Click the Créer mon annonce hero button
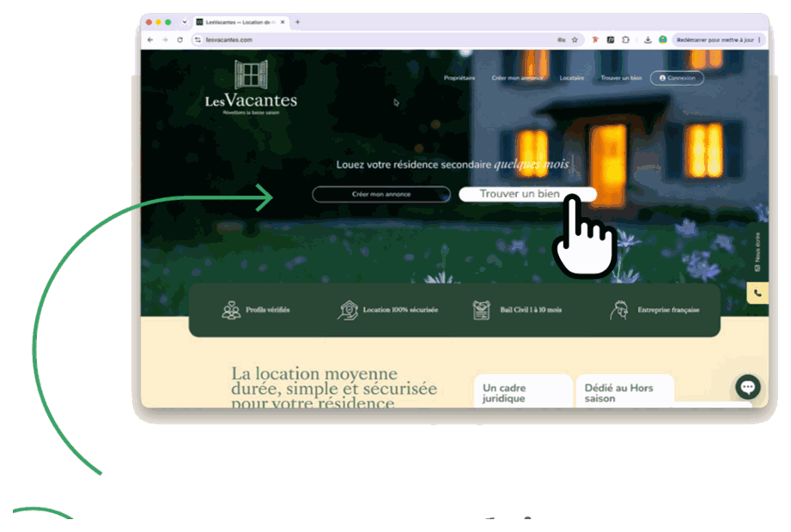791x532 pixels. click(381, 195)
